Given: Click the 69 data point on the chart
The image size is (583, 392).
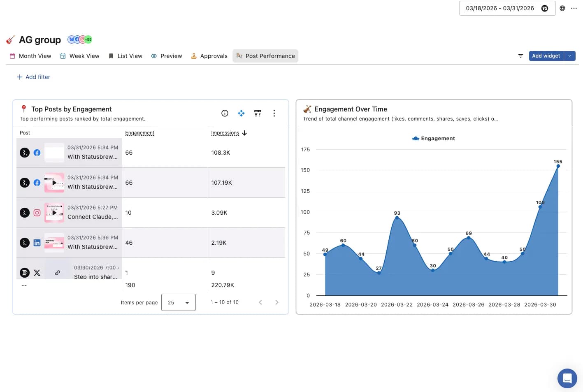Looking at the screenshot, I should tap(469, 238).
